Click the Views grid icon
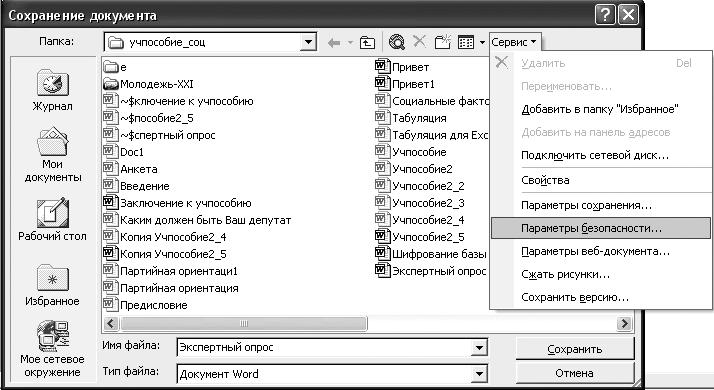714x390 pixels. click(466, 42)
